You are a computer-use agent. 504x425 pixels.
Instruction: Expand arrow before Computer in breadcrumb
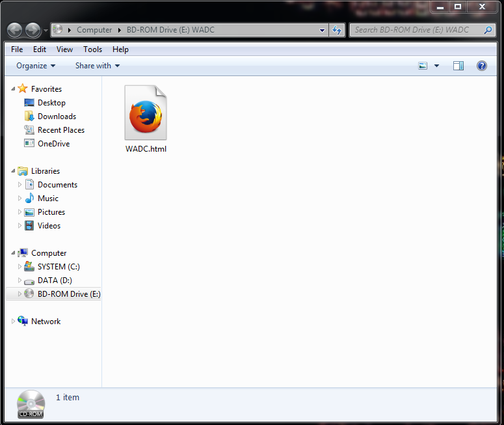(x=69, y=30)
